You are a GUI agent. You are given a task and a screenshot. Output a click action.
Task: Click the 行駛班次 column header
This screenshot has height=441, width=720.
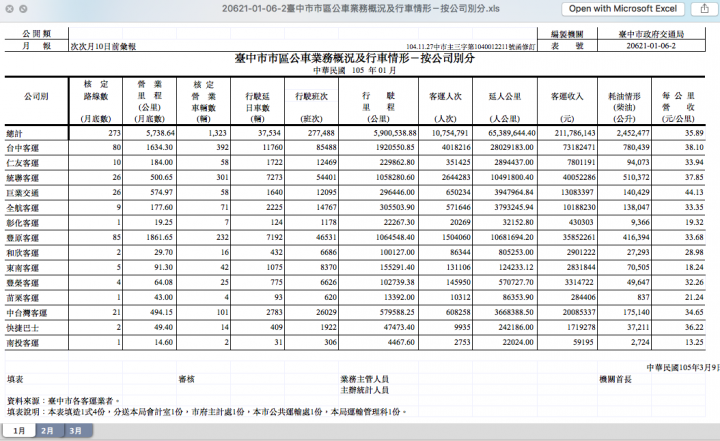[311, 96]
